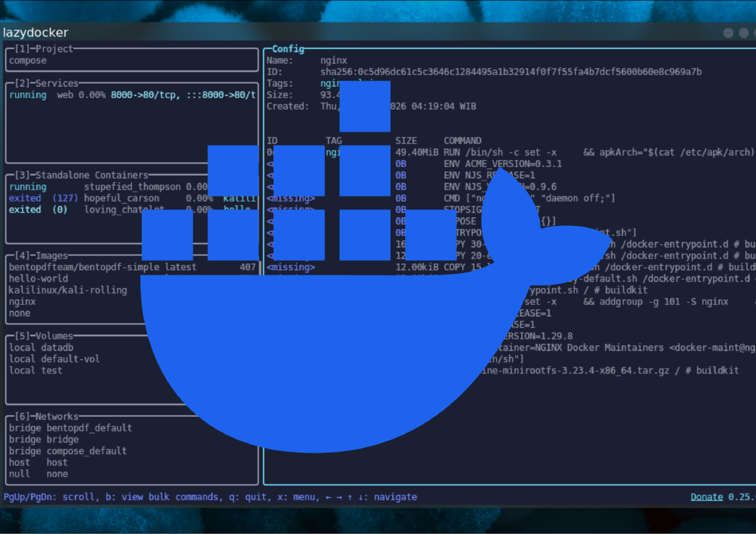756x534 pixels.
Task: Select the host network entry
Action: 38,462
